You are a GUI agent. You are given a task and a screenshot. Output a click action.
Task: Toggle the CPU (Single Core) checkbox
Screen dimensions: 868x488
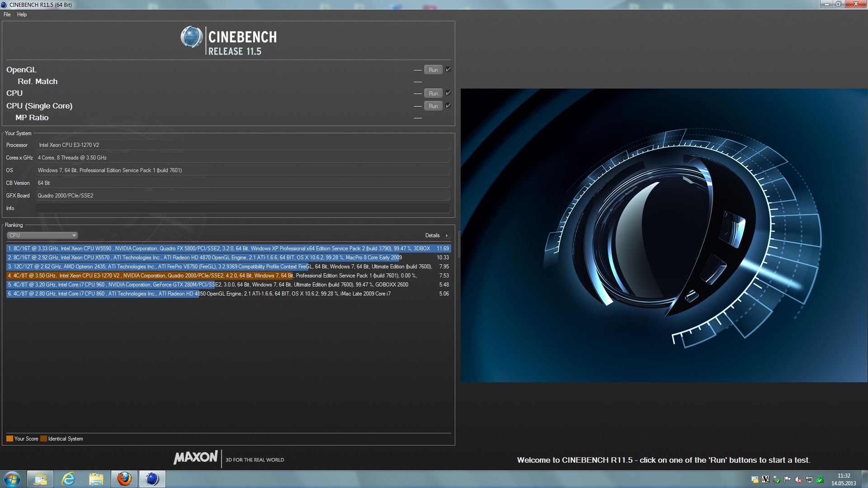coord(448,106)
